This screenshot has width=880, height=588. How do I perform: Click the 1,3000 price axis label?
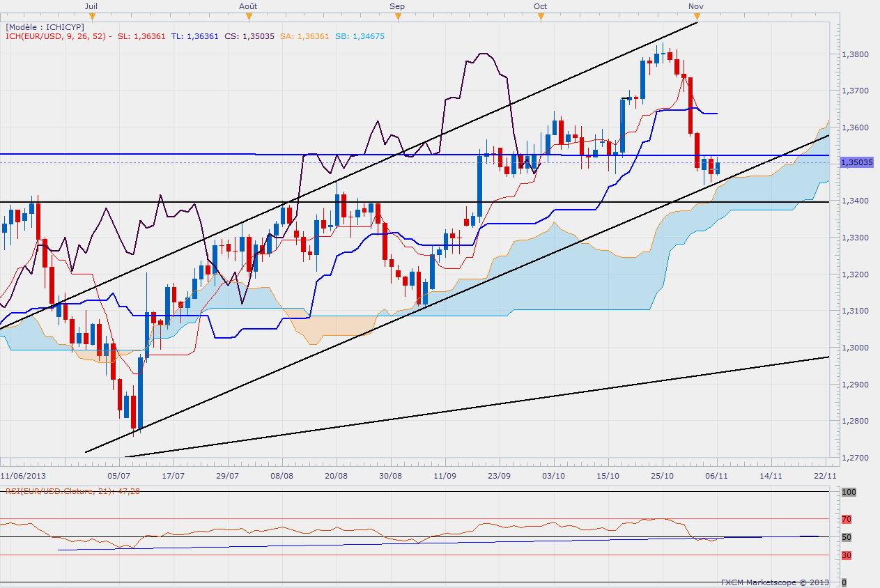[x=854, y=348]
